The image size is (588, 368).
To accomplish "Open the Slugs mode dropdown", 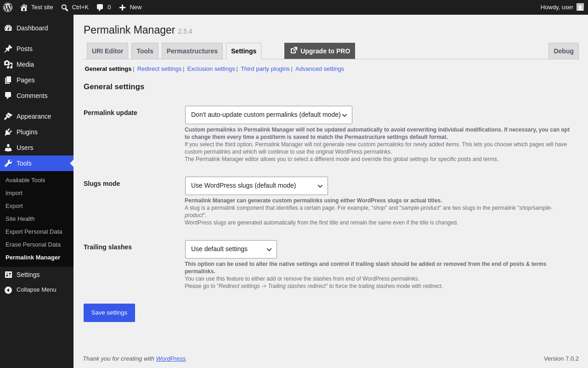I will pyautogui.click(x=256, y=186).
